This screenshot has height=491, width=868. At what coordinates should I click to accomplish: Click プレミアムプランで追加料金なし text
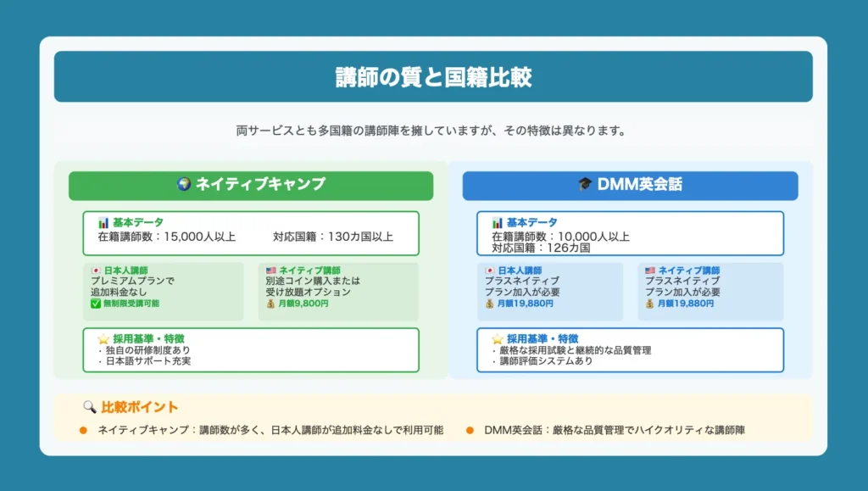[133, 286]
